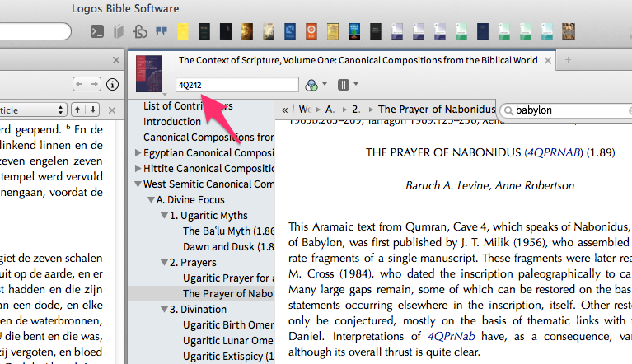Click the magnifier icon in babylon search
The image size is (632, 364).
coord(508,110)
